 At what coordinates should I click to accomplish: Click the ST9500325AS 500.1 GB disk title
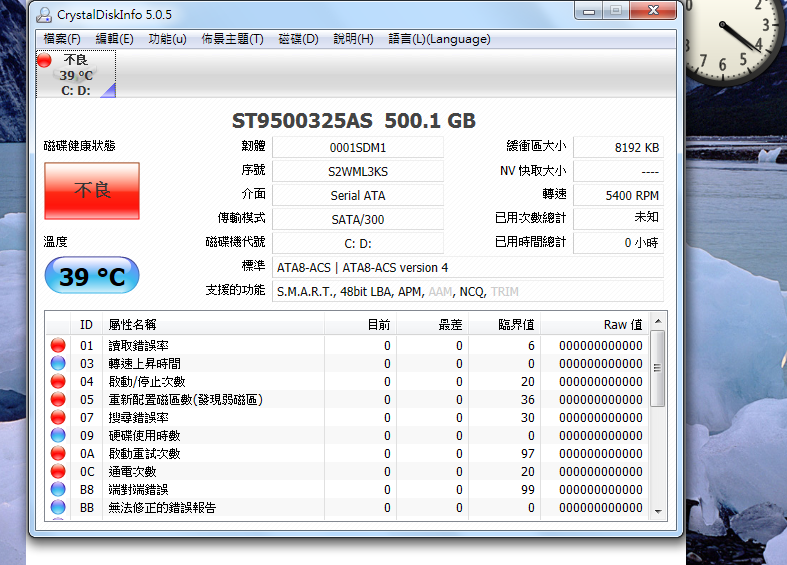coord(354,121)
